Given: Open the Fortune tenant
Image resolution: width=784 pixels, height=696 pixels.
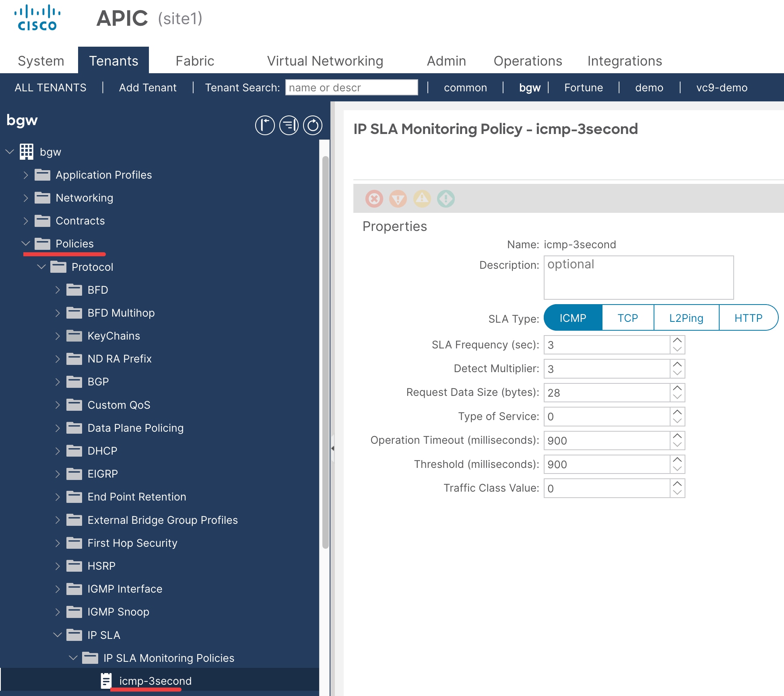Looking at the screenshot, I should coord(584,87).
